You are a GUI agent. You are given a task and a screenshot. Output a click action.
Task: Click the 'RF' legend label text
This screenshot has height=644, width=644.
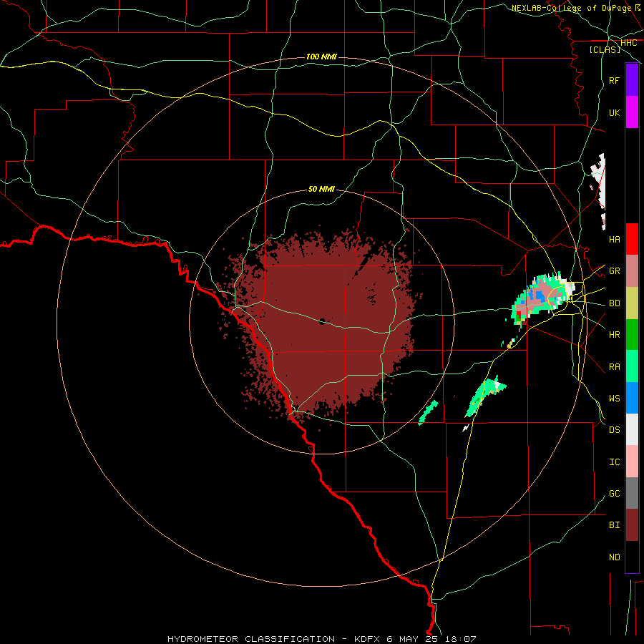(614, 80)
